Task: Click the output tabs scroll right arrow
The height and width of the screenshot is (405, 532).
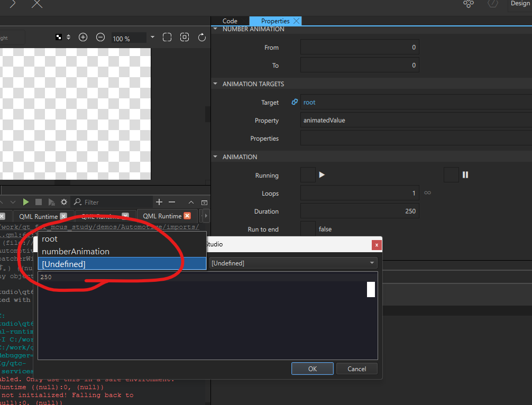Action: pyautogui.click(x=206, y=216)
